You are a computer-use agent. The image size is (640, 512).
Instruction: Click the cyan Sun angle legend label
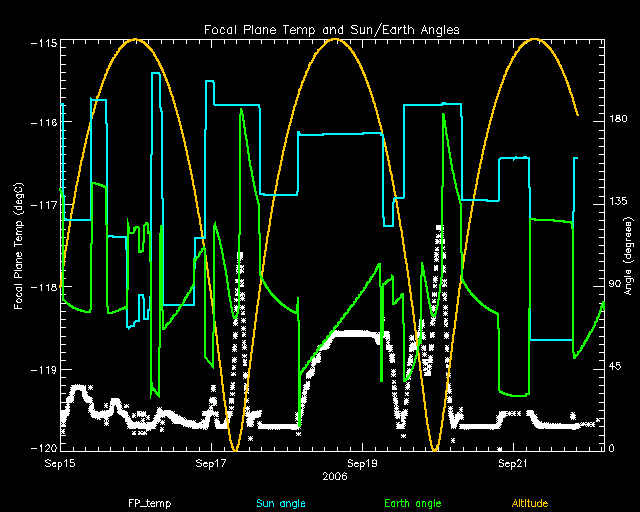(279, 501)
